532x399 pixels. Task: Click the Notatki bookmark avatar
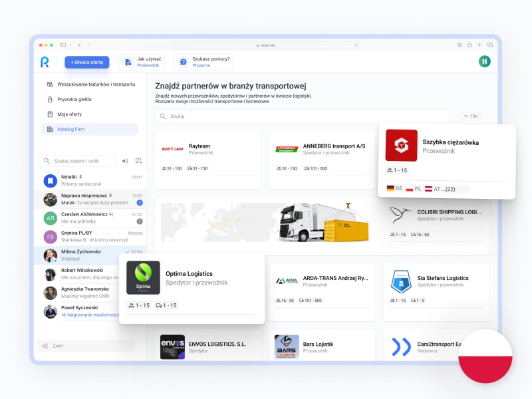[51, 180]
